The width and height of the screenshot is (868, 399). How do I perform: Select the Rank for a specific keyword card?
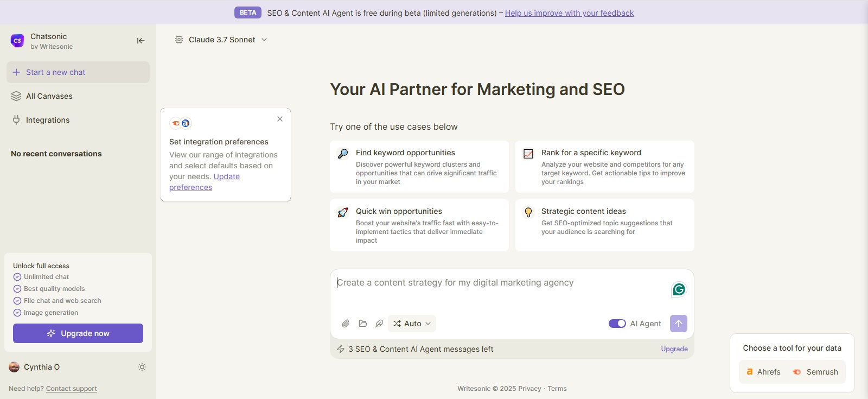[605, 167]
